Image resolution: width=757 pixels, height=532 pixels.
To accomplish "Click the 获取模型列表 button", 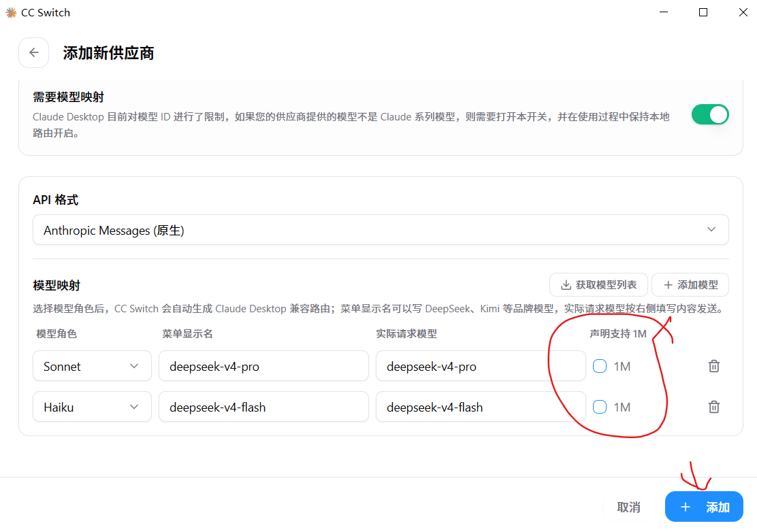I will point(598,285).
